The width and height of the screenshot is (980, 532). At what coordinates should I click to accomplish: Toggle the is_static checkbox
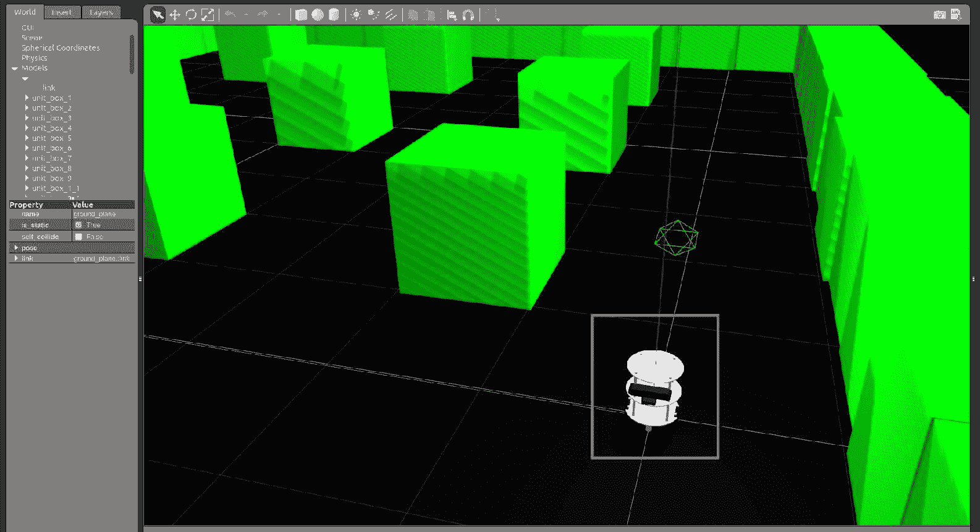click(x=78, y=225)
